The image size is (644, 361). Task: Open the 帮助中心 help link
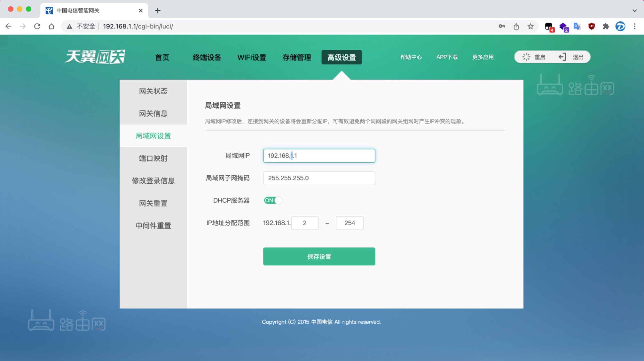click(x=412, y=57)
